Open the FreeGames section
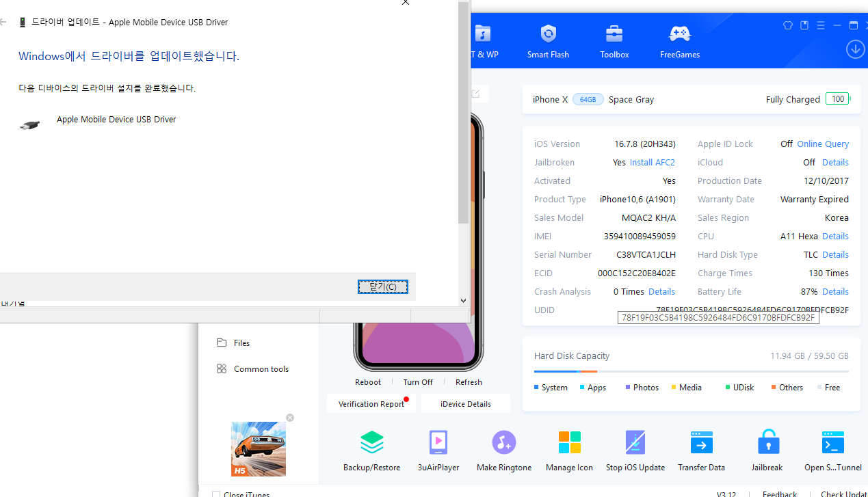This screenshot has height=497, width=868. coord(679,42)
